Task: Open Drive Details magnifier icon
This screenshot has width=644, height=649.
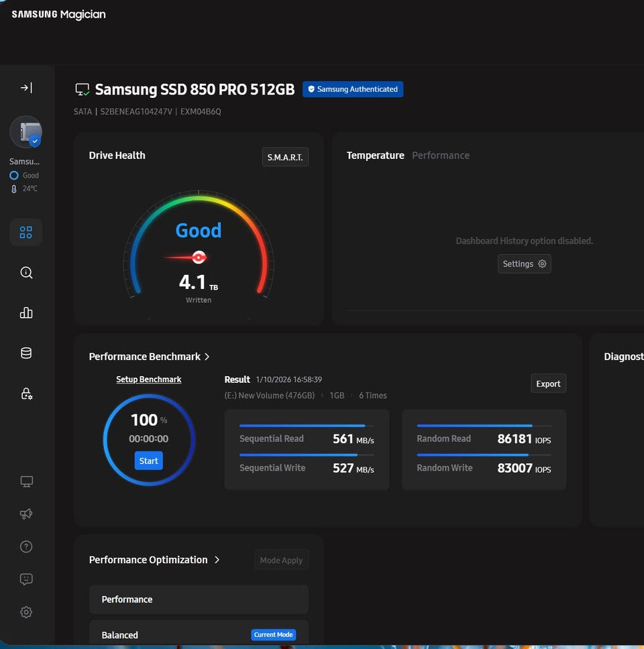Action: pos(26,272)
